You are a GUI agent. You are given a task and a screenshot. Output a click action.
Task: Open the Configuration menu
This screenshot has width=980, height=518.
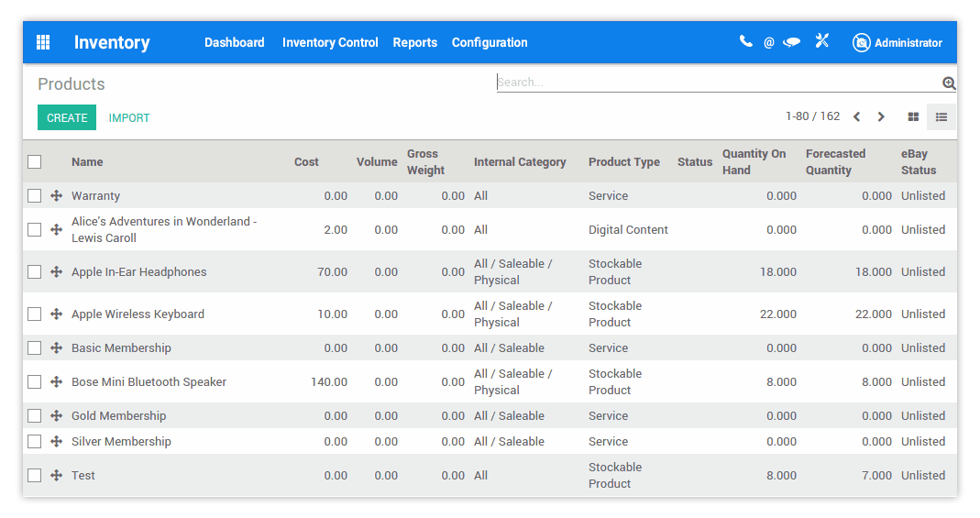[x=490, y=42]
